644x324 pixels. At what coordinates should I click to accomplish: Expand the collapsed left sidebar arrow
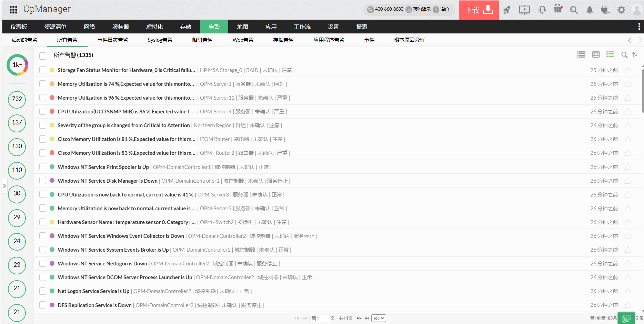[4, 186]
